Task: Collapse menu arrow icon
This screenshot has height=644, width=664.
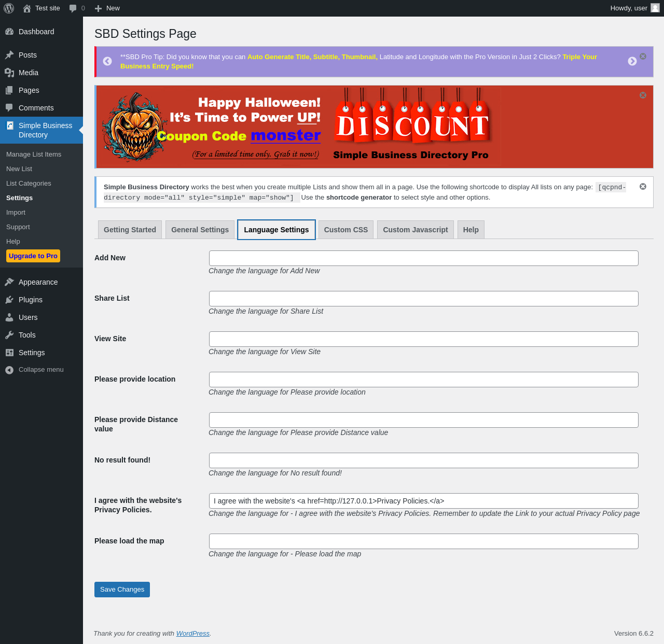Action: [x=9, y=370]
